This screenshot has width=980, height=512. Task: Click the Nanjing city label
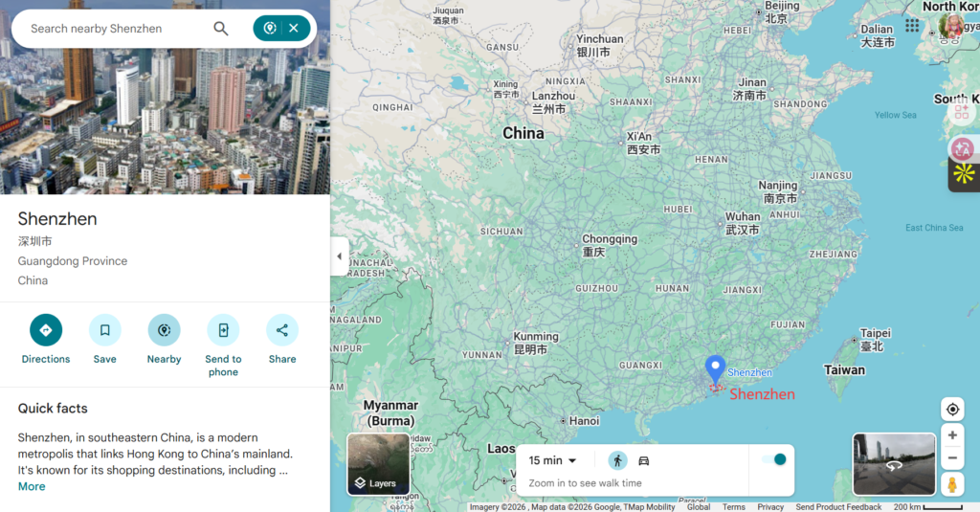(777, 192)
